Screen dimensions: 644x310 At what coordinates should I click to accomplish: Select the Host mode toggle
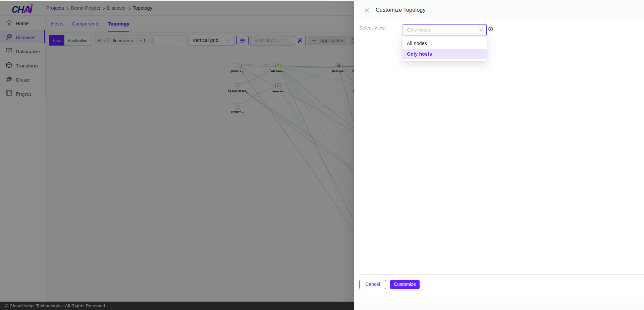click(56, 40)
